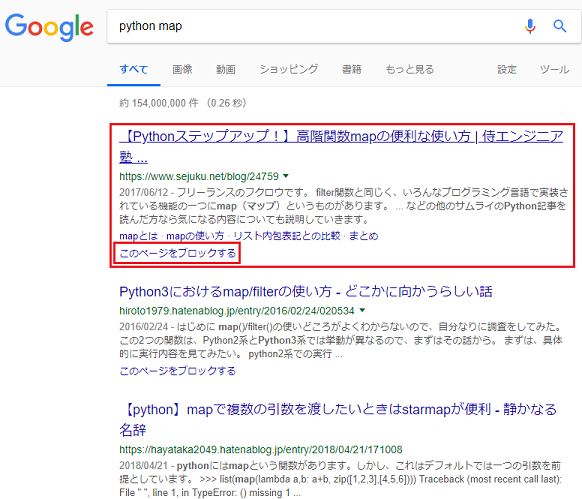The height and width of the screenshot is (499, 582).
Task: Open the リスト内包表記との比較 sitelink
Action: click(287, 236)
